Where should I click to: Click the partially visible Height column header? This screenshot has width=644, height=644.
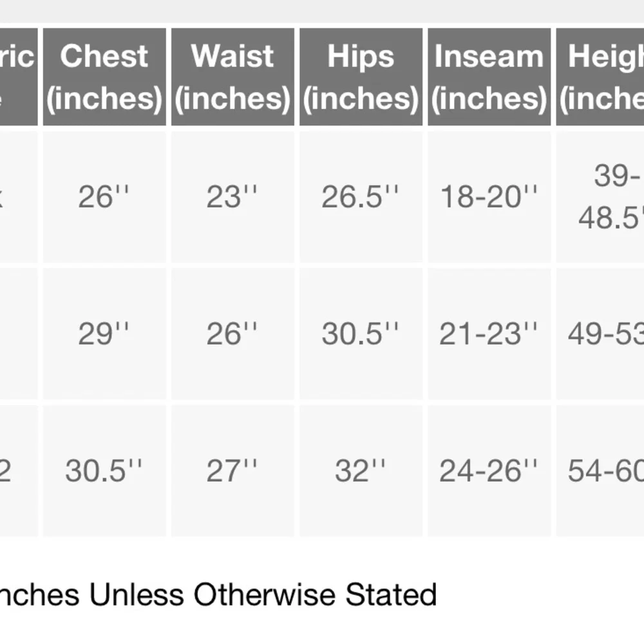point(600,77)
